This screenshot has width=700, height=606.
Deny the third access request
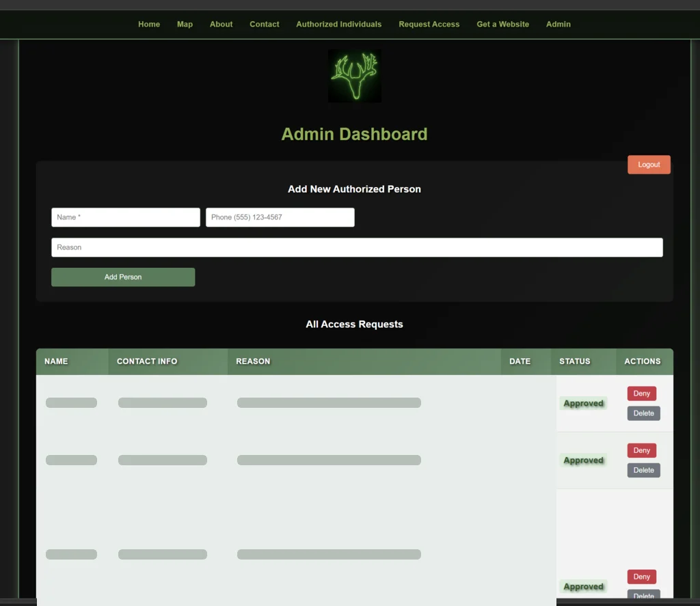click(x=641, y=577)
